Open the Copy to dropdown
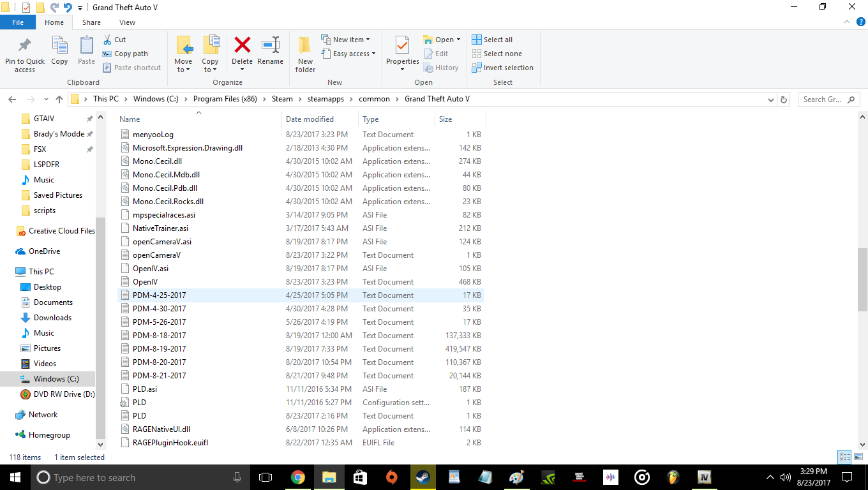Screen dimensions: 868x490 click(x=210, y=66)
